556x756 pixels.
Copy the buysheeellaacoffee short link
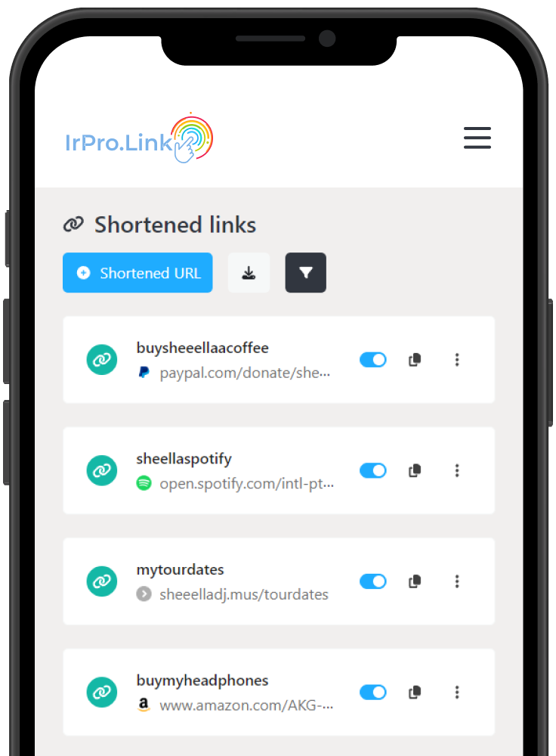click(415, 360)
